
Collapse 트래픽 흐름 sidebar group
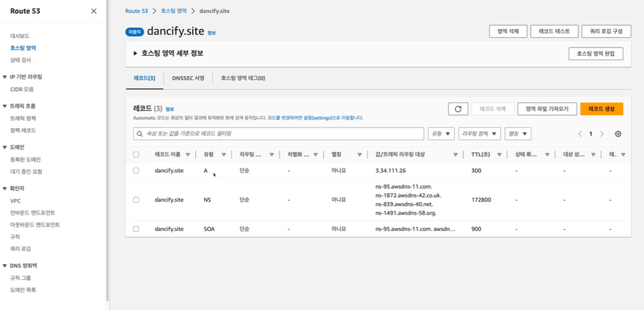[5, 106]
